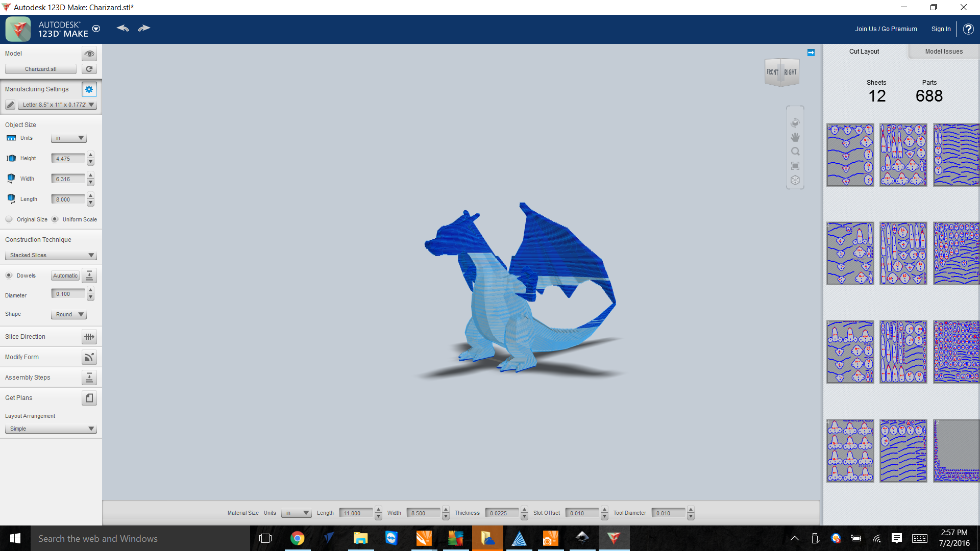Viewport: 980px width, 551px height.
Task: Click the material Width field 8.500
Action: click(x=423, y=513)
